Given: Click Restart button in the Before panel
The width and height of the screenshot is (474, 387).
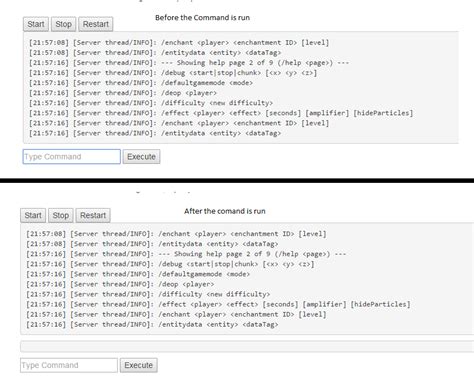Looking at the screenshot, I should 96,24.
